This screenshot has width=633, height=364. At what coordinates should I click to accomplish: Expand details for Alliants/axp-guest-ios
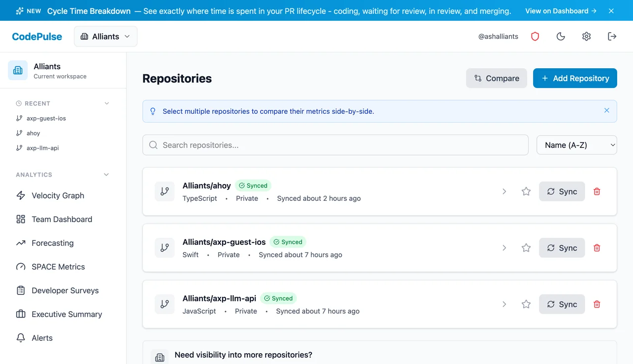(504, 248)
